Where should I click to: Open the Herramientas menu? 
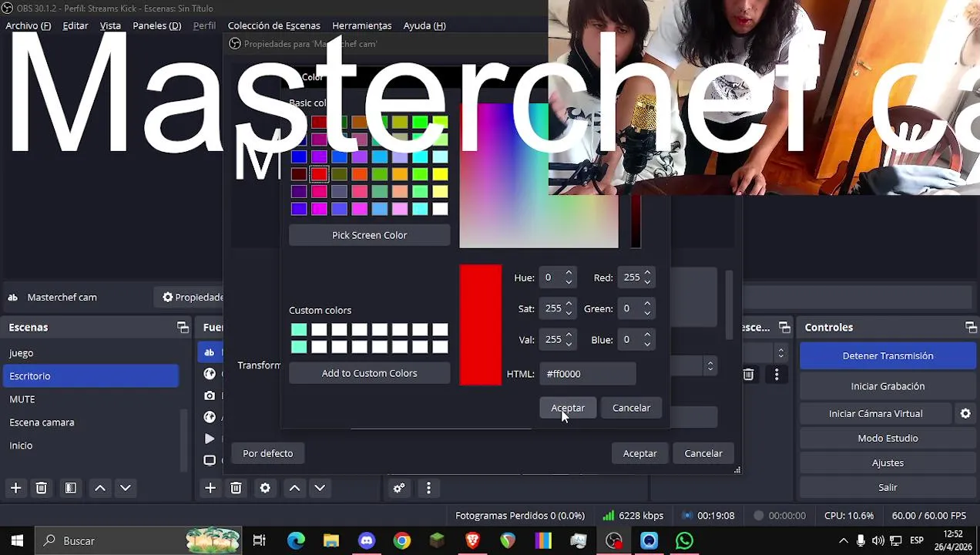coord(361,25)
